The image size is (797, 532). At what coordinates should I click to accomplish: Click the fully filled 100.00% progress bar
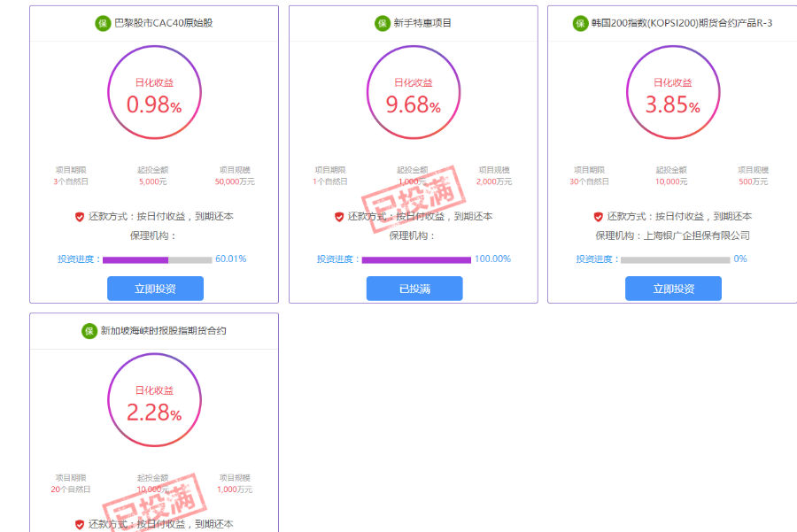tap(416, 260)
